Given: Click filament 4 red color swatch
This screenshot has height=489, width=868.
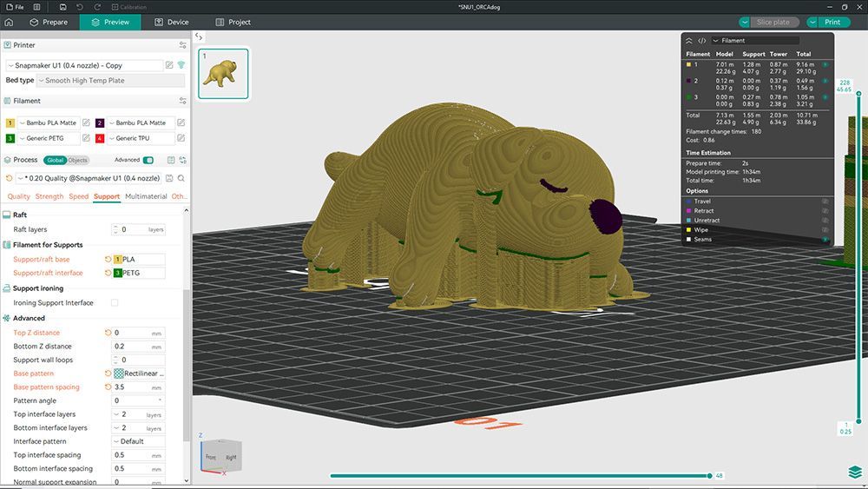Looking at the screenshot, I should (100, 138).
